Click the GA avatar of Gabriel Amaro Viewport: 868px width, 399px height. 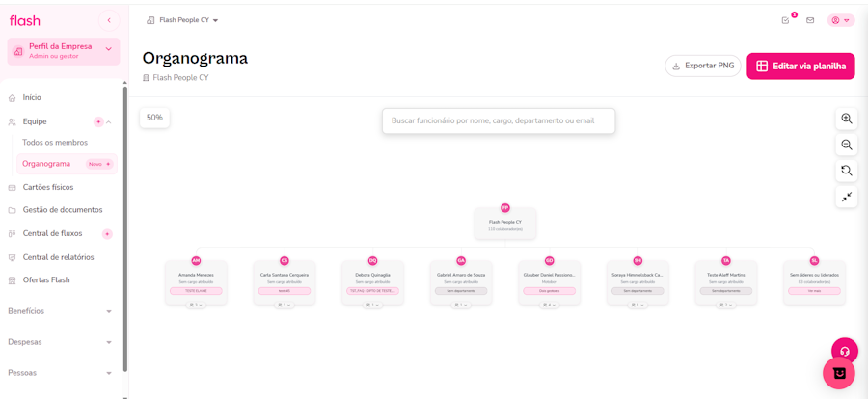click(461, 260)
